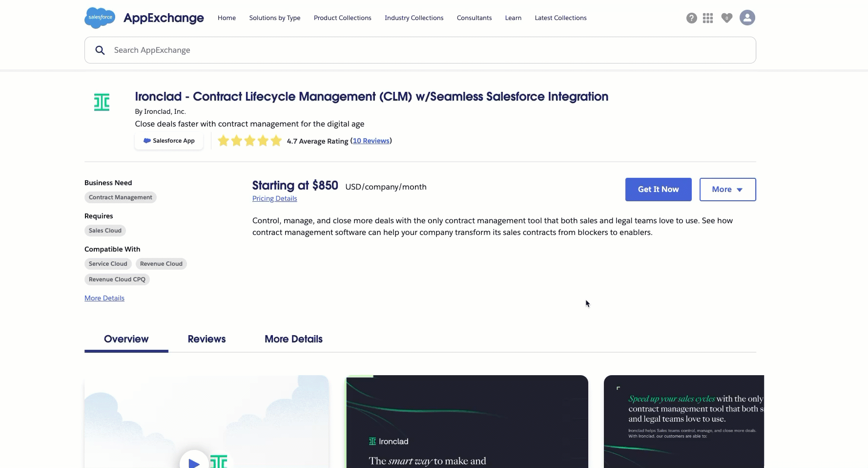868x468 pixels.
Task: Select the Contract Management tag
Action: [121, 197]
